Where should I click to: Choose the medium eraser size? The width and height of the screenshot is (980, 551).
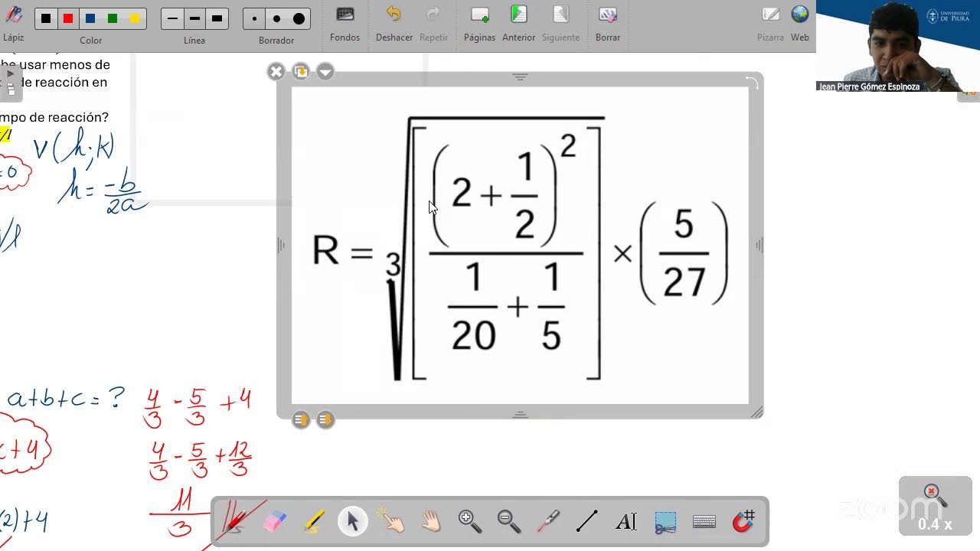tap(276, 18)
